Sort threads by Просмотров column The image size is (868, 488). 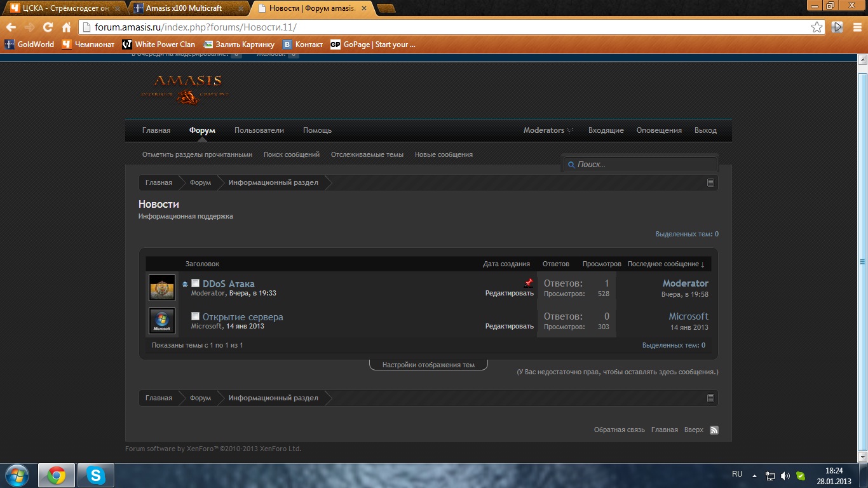[602, 264]
